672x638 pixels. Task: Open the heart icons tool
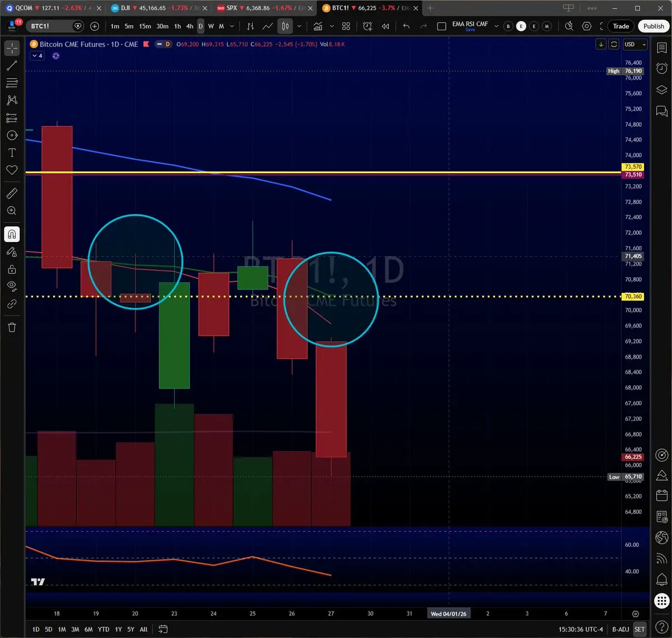[12, 170]
